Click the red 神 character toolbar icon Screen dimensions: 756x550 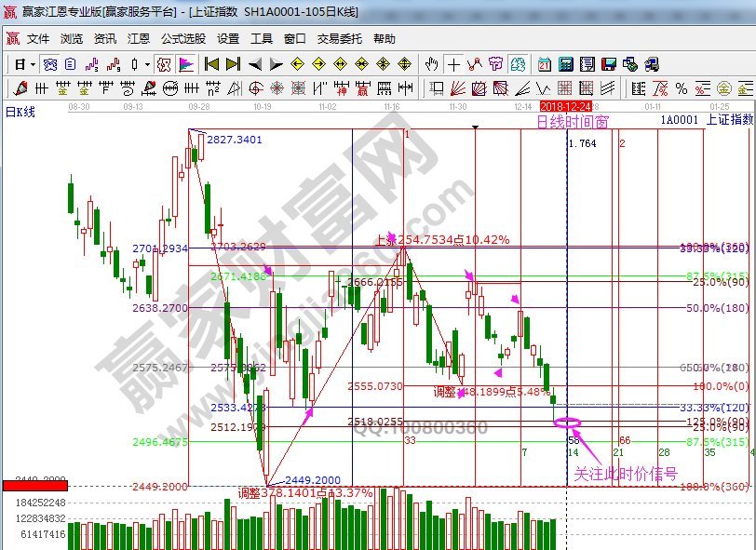(x=341, y=89)
